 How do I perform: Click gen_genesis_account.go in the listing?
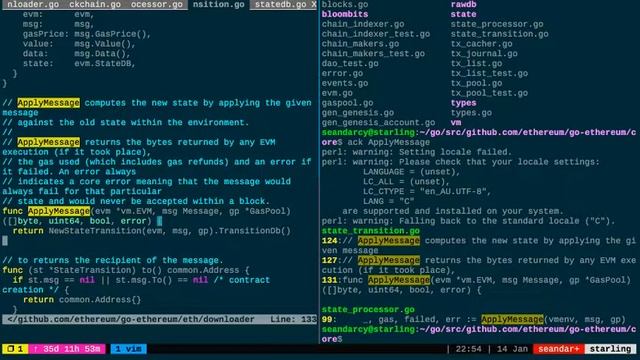click(378, 122)
